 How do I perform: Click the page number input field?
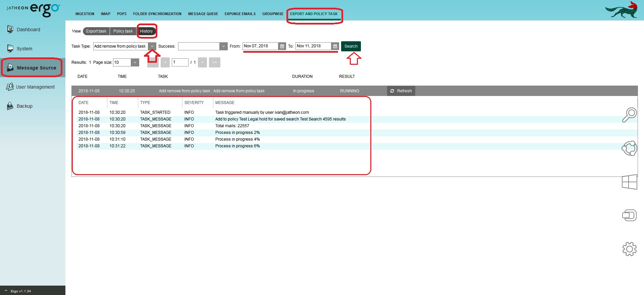180,62
